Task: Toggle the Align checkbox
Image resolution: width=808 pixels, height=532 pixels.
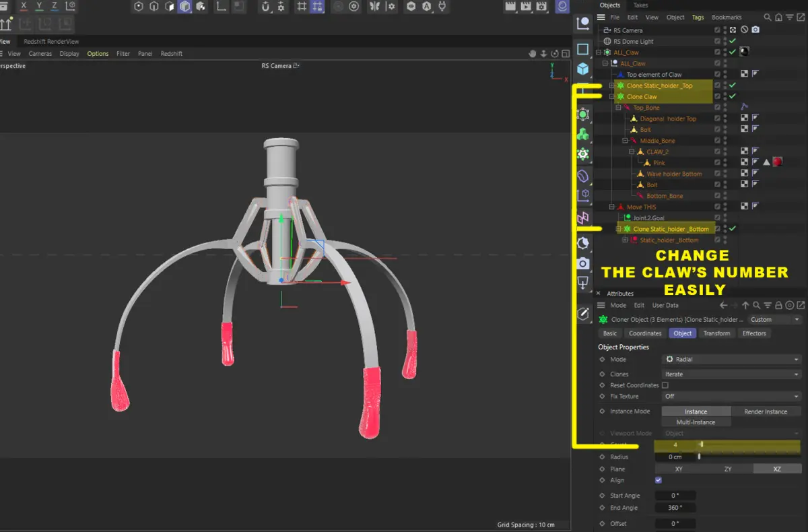Action: 658,480
